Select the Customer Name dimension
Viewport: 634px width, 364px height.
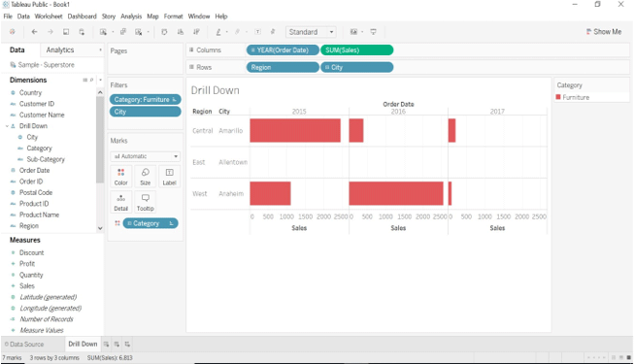42,115
